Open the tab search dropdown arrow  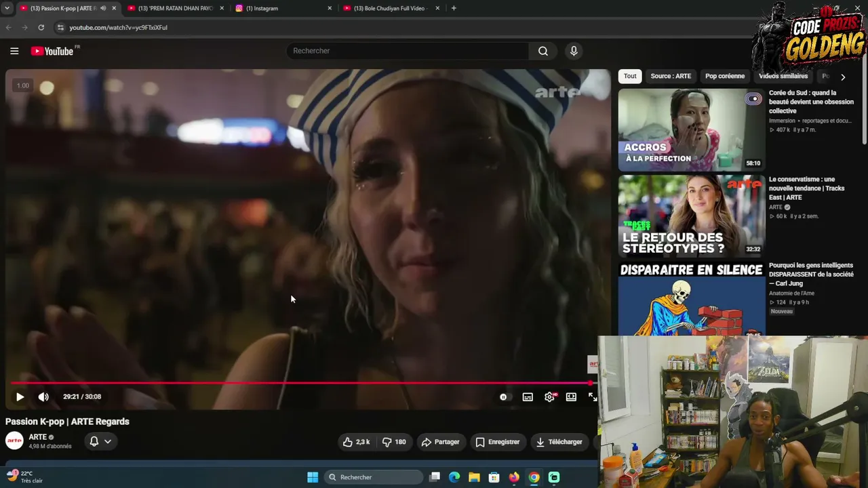pyautogui.click(x=7, y=8)
